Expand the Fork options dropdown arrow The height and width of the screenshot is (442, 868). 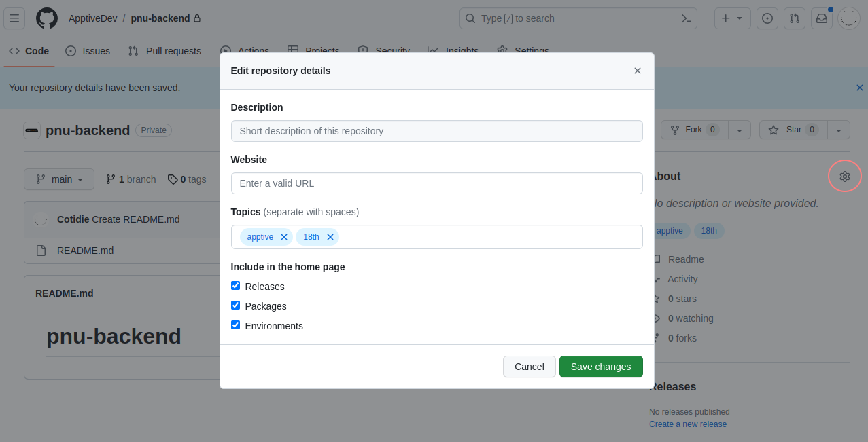740,130
